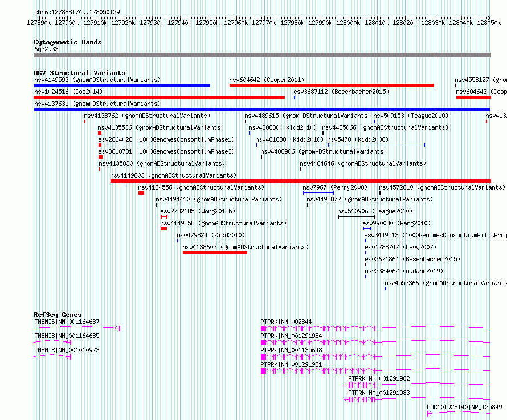
Task: Click nsv509153 (Teague2010) label
Action: pos(411,116)
